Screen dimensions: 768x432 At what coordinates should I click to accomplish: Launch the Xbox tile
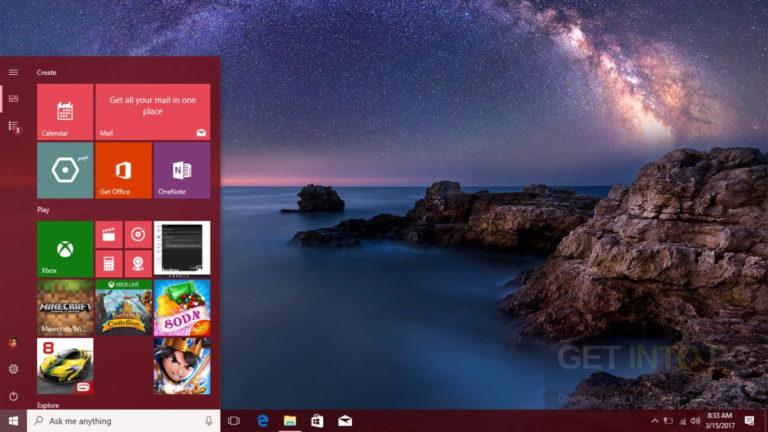coord(65,249)
